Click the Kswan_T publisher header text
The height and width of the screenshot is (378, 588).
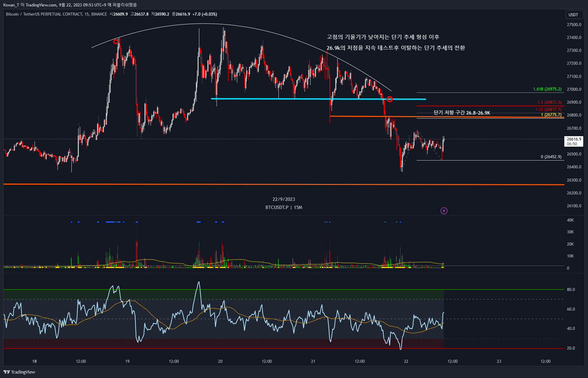[70, 5]
